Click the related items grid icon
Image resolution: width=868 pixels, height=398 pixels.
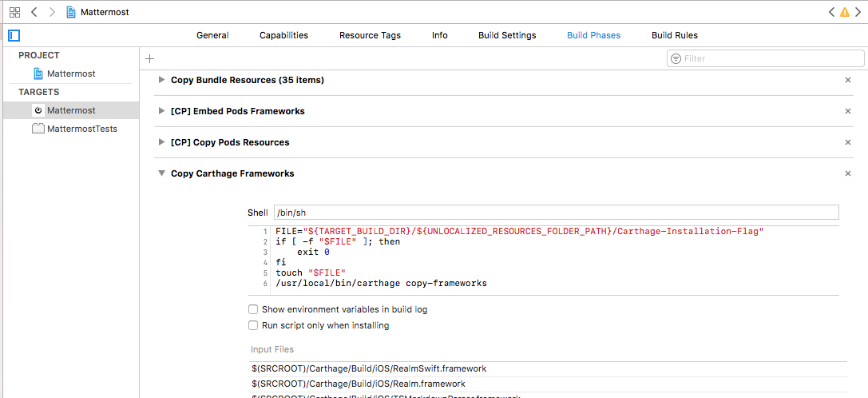tap(14, 12)
